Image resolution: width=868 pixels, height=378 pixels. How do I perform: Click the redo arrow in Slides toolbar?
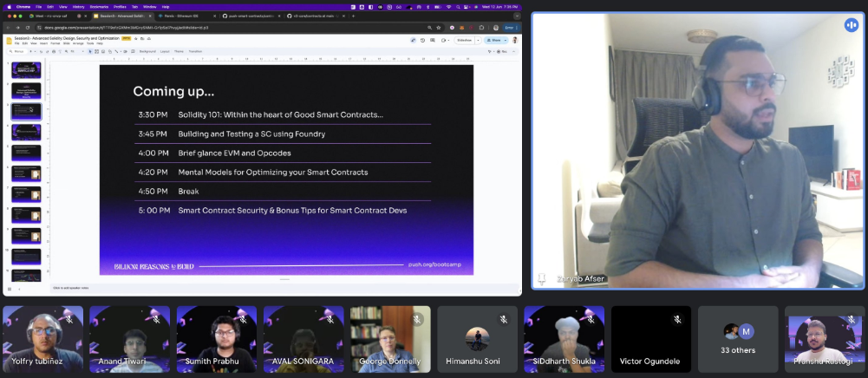(47, 51)
